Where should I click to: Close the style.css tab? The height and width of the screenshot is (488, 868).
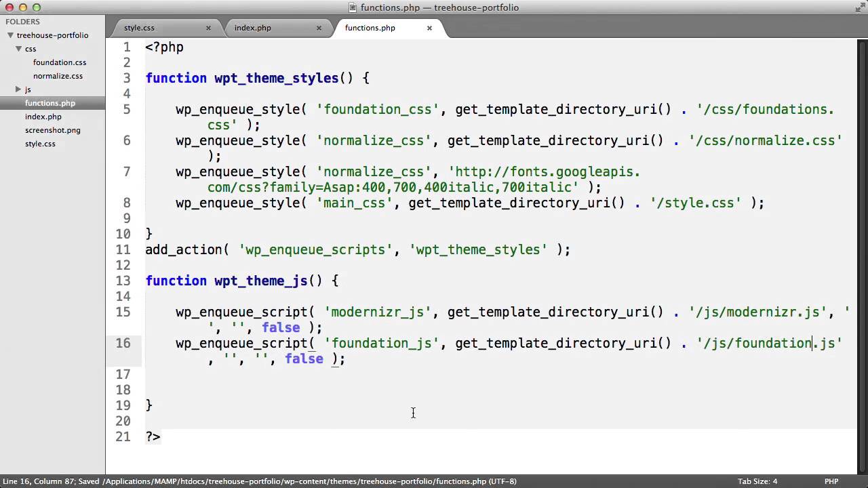tap(208, 28)
